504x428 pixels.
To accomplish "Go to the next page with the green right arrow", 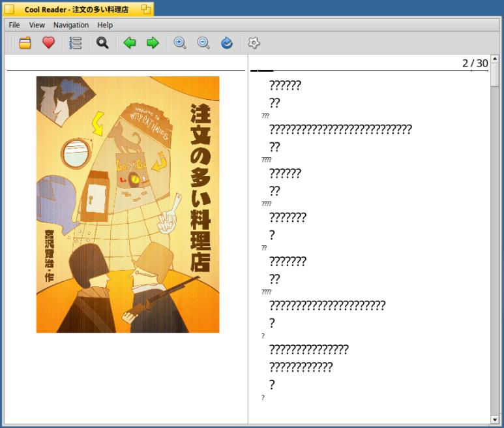I will (153, 43).
